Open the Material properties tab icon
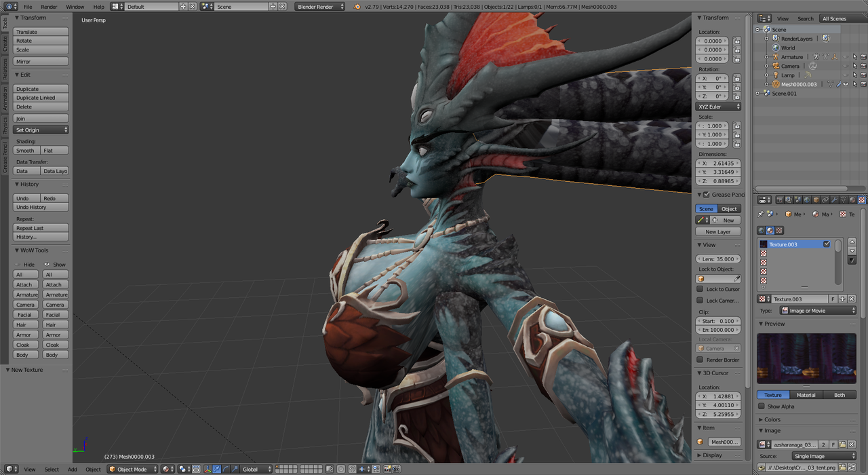Viewport: 868px width, 475px height. pyautogui.click(x=852, y=200)
